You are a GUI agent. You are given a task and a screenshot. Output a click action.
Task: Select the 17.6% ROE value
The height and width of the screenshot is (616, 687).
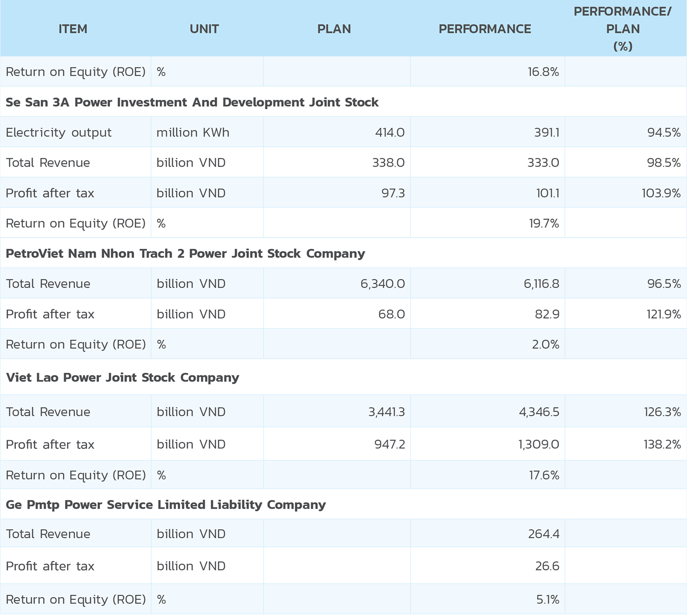click(x=544, y=475)
